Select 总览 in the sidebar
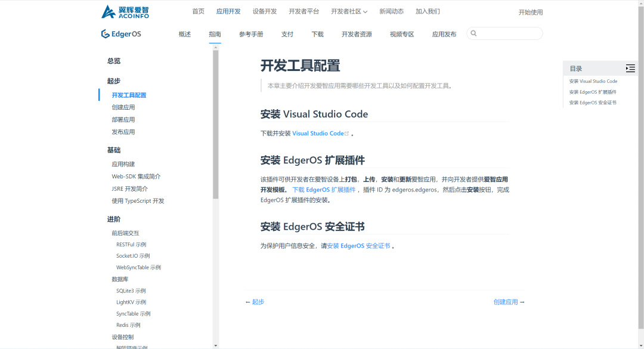The width and height of the screenshot is (644, 349). point(114,61)
